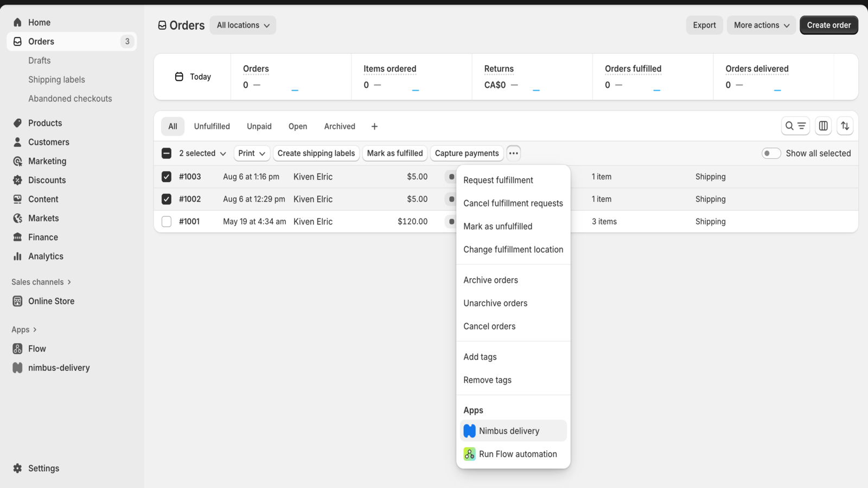Viewport: 868px width, 488px height.
Task: Open the All locations dropdown
Action: coord(242,25)
